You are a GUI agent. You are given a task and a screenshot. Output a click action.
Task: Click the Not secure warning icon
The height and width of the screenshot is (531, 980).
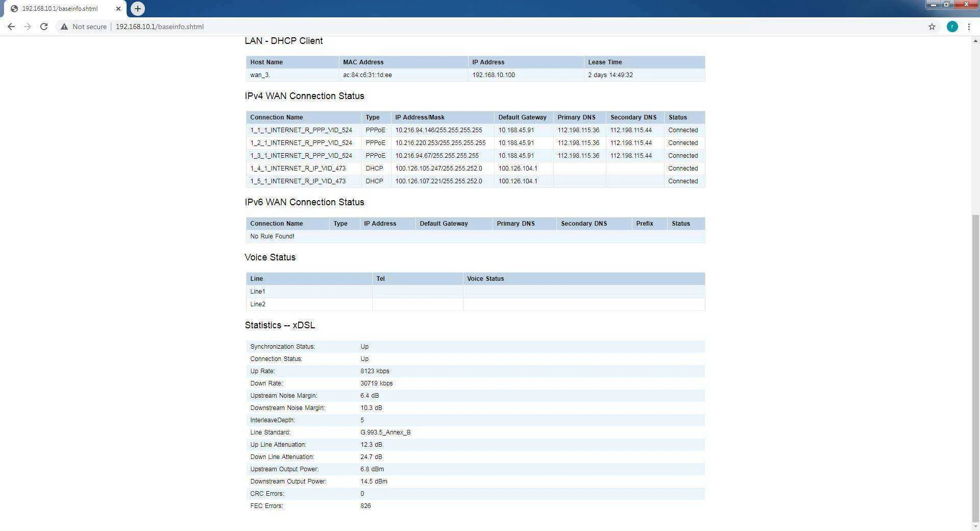(64, 27)
